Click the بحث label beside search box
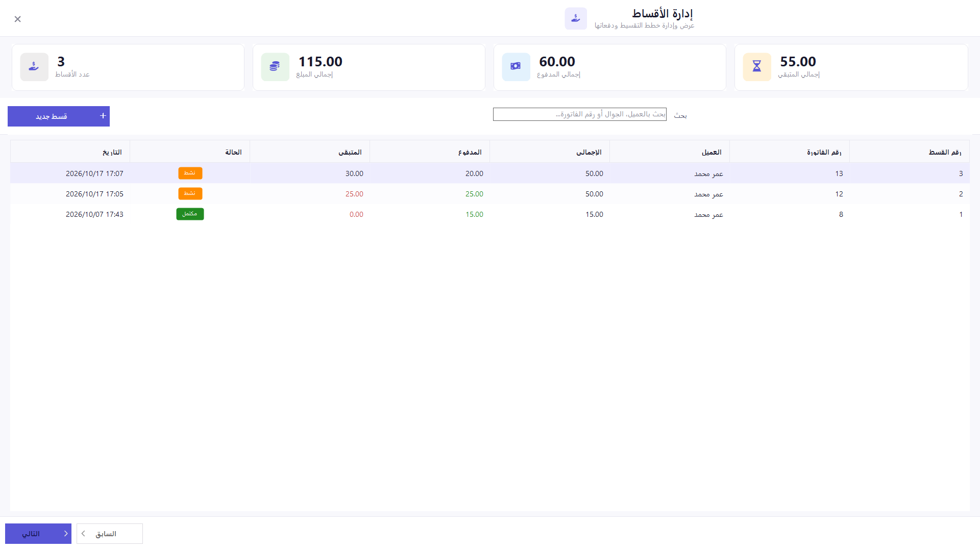The width and height of the screenshot is (980, 551). [x=680, y=115]
